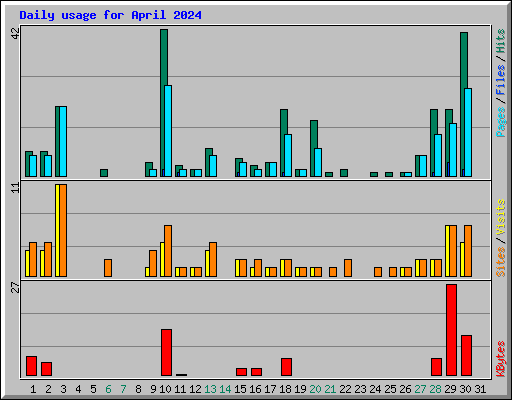Click the yellow Sites bar for day 10
This screenshot has height=400, width=512.
(x=162, y=259)
